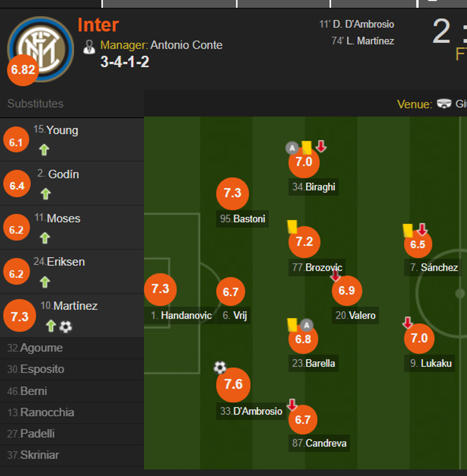The width and height of the screenshot is (467, 476).
Task: Click the green sub-on arrow under Young
Action: tap(44, 150)
